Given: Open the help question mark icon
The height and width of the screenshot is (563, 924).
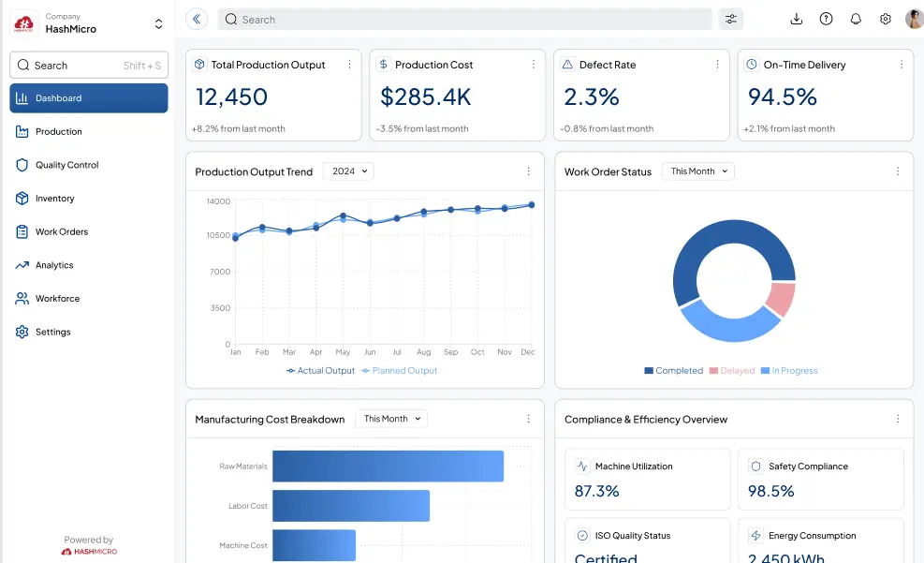Looking at the screenshot, I should coord(826,19).
